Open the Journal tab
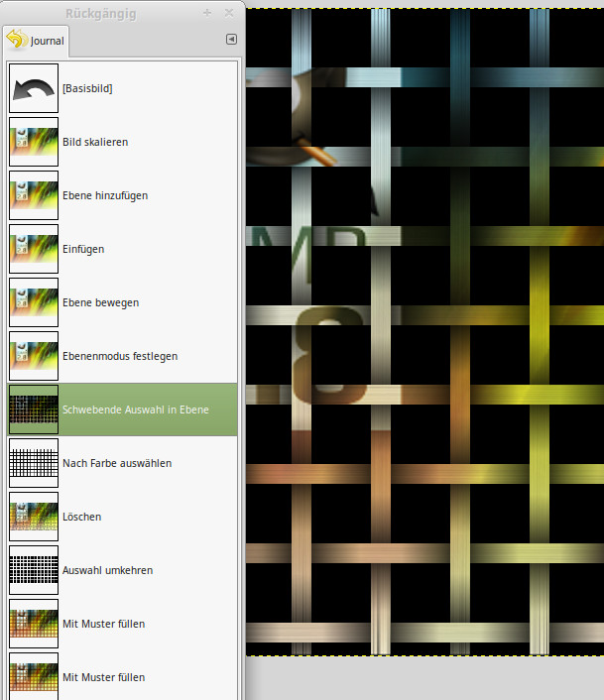 click(x=36, y=40)
